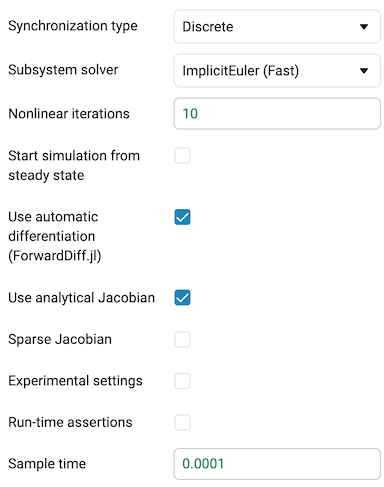Screen dimensions: 384x487
Task: Click the Use analytical Jacobian label
Action: point(82,298)
